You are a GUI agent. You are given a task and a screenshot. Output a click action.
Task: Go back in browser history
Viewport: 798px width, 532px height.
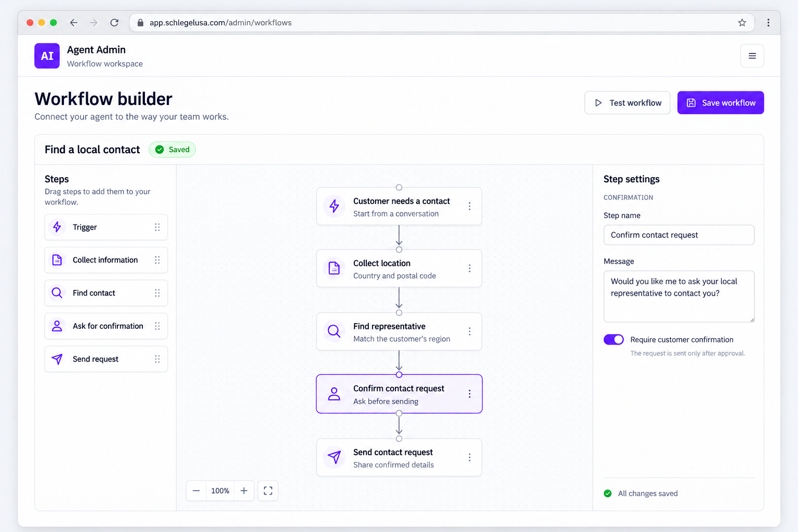click(x=74, y=22)
